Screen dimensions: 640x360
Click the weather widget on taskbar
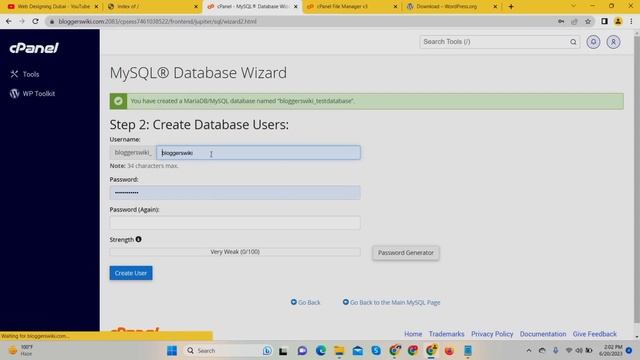point(20,351)
